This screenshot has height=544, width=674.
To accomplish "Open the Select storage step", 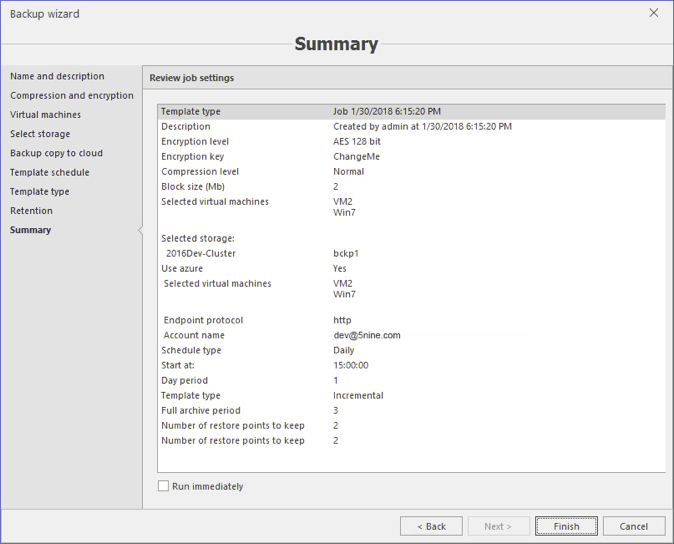I will point(40,134).
